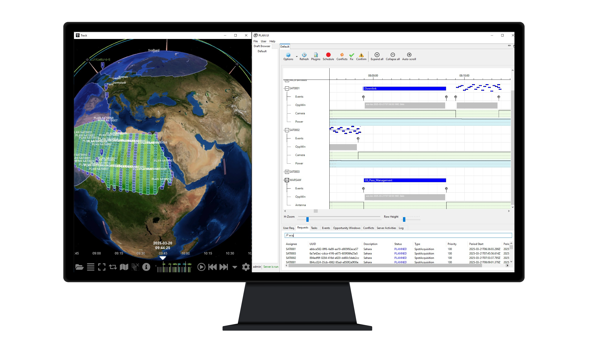Screen dimensions: 589x364
Task: Collapse the SAT0001 tree node
Action: (x=287, y=88)
